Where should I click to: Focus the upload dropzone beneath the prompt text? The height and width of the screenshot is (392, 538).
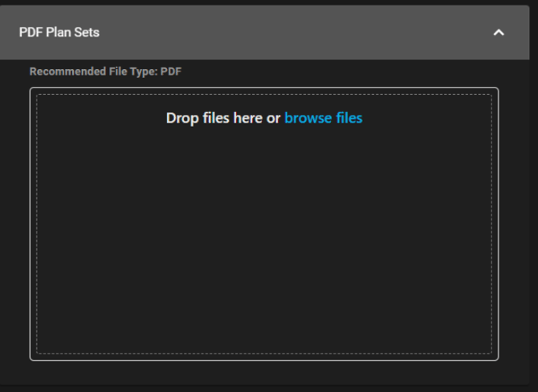[x=264, y=240]
